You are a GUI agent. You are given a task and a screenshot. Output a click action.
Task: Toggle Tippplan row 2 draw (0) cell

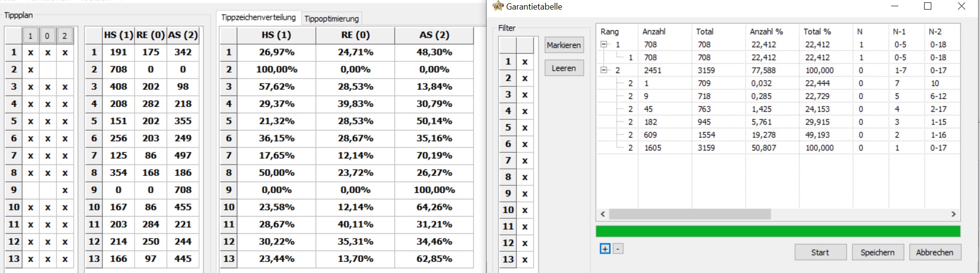pyautogui.click(x=47, y=69)
